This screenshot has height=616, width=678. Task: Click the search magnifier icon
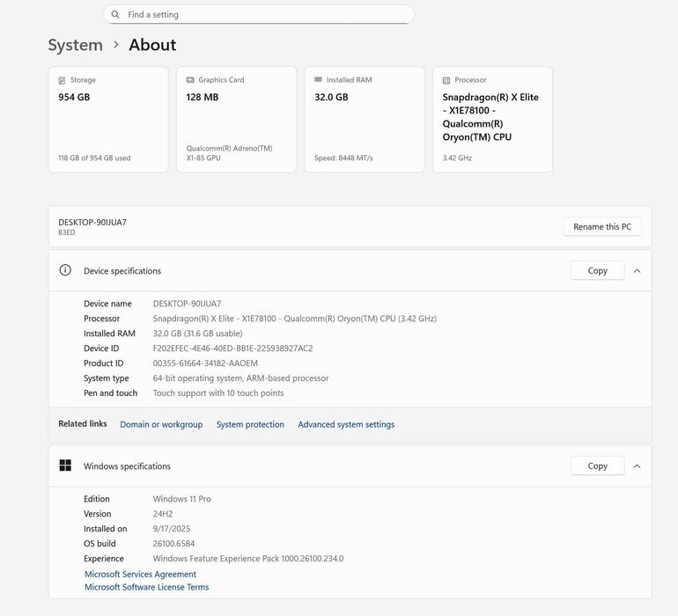coord(115,15)
